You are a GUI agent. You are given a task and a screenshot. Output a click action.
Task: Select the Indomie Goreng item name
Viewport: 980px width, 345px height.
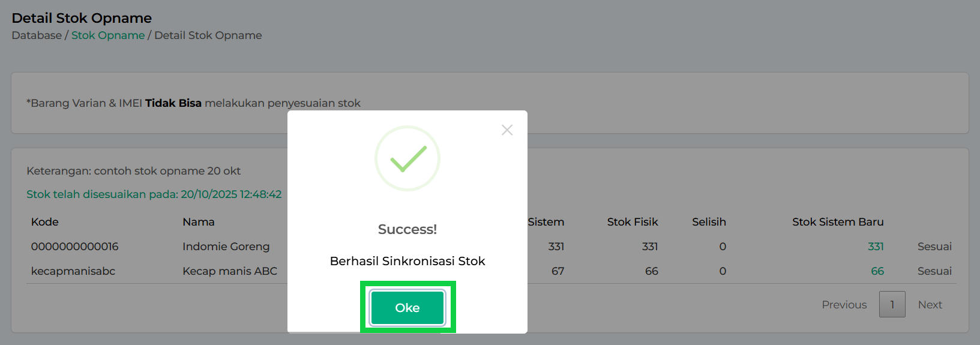pos(226,247)
